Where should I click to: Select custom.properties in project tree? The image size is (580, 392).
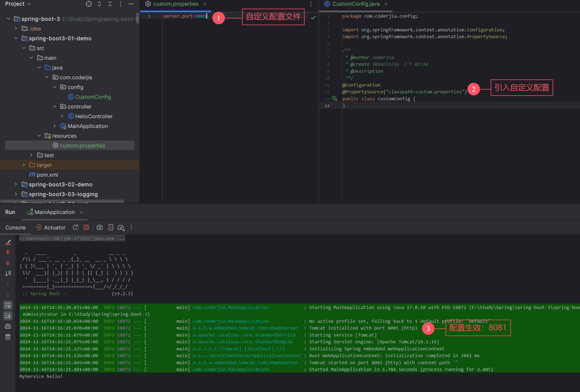(70, 145)
